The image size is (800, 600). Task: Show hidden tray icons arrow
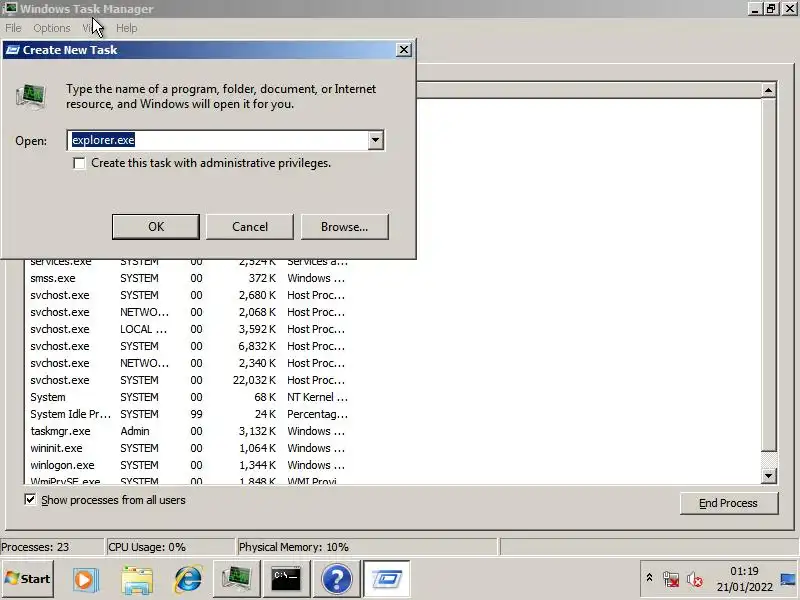pyautogui.click(x=649, y=578)
